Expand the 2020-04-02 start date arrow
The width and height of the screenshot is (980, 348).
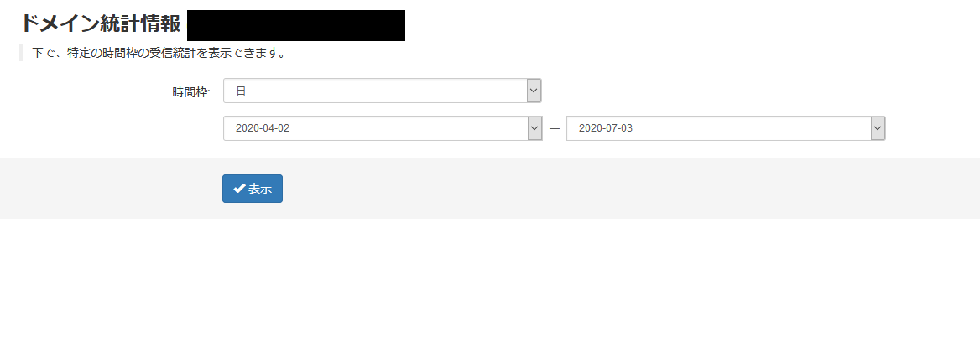click(534, 128)
